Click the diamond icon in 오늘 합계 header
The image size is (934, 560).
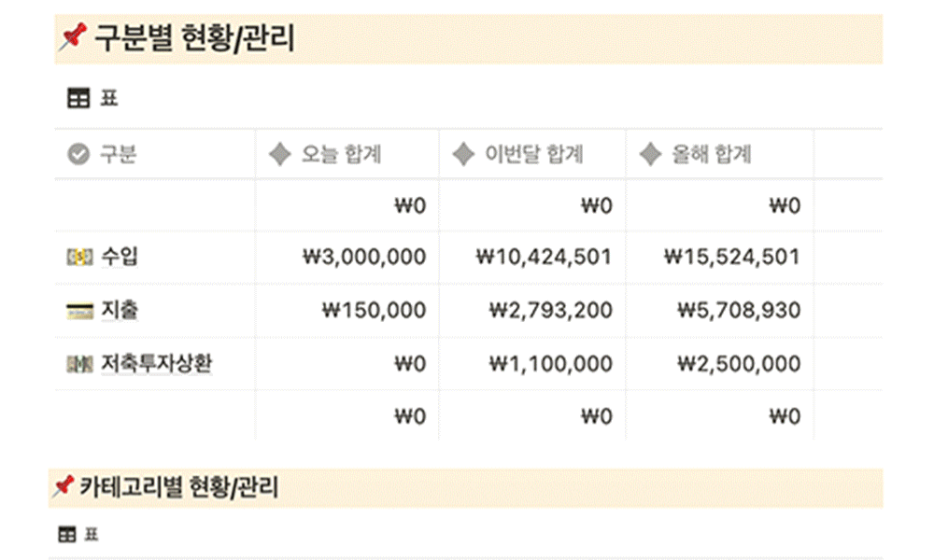(x=280, y=154)
